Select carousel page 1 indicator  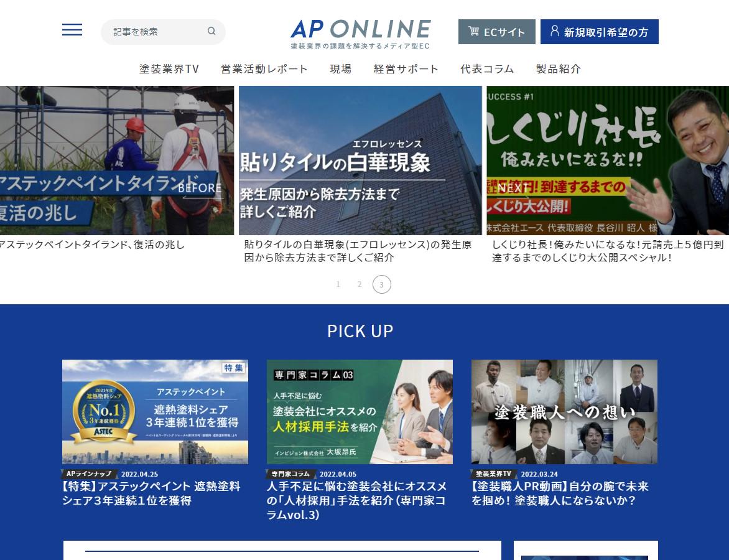(338, 284)
